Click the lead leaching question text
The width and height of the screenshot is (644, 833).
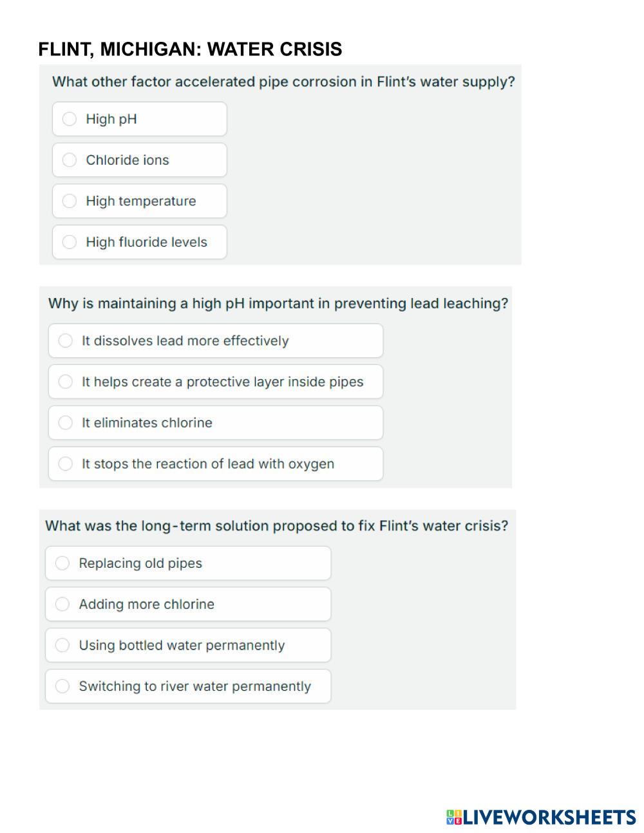(x=278, y=303)
